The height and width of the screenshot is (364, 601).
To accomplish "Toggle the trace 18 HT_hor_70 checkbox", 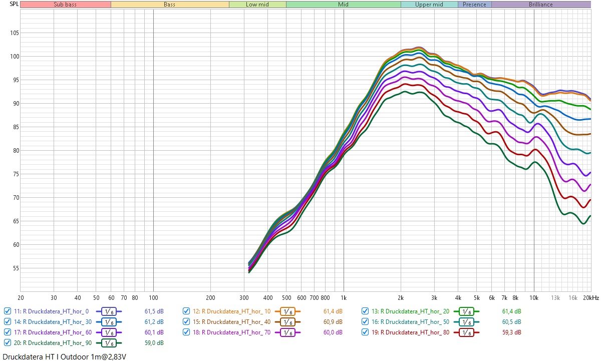I will pos(186,332).
